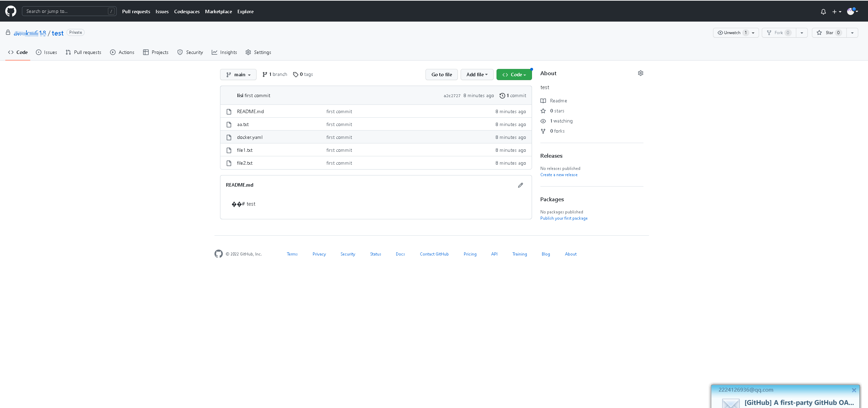Click the 1 branch icon link
This screenshot has width=868, height=408.
(x=265, y=74)
